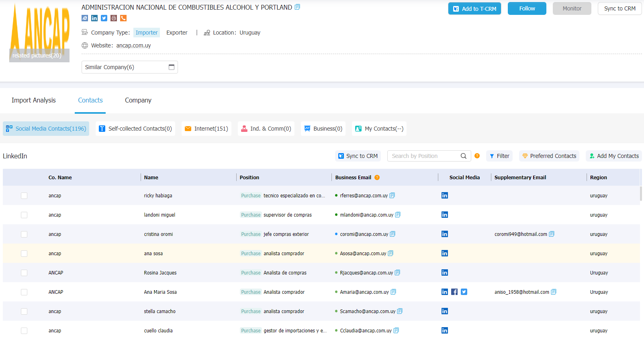The width and height of the screenshot is (644, 340).
Task: Copy the Cclaudia@ancap.com.uy email
Action: tap(396, 330)
